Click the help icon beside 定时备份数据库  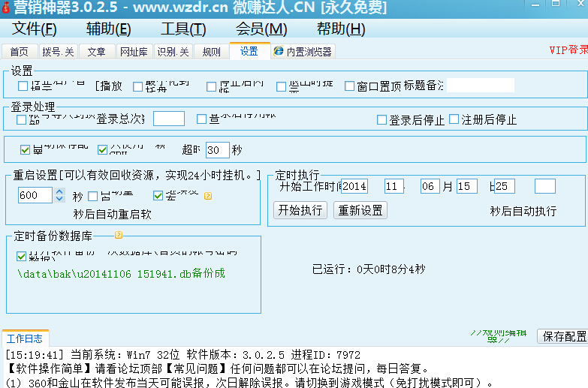tap(119, 235)
